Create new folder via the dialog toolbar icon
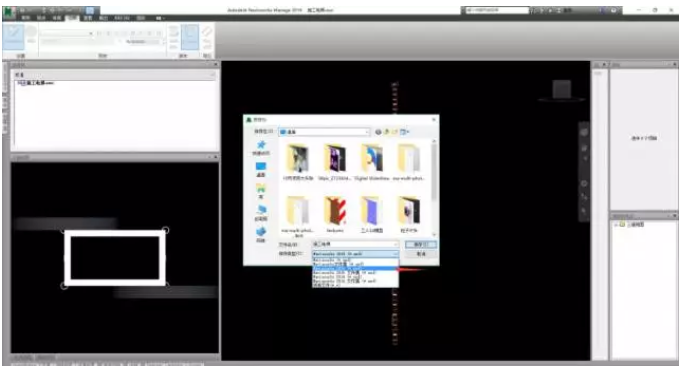The height and width of the screenshot is (370, 685). click(x=394, y=131)
